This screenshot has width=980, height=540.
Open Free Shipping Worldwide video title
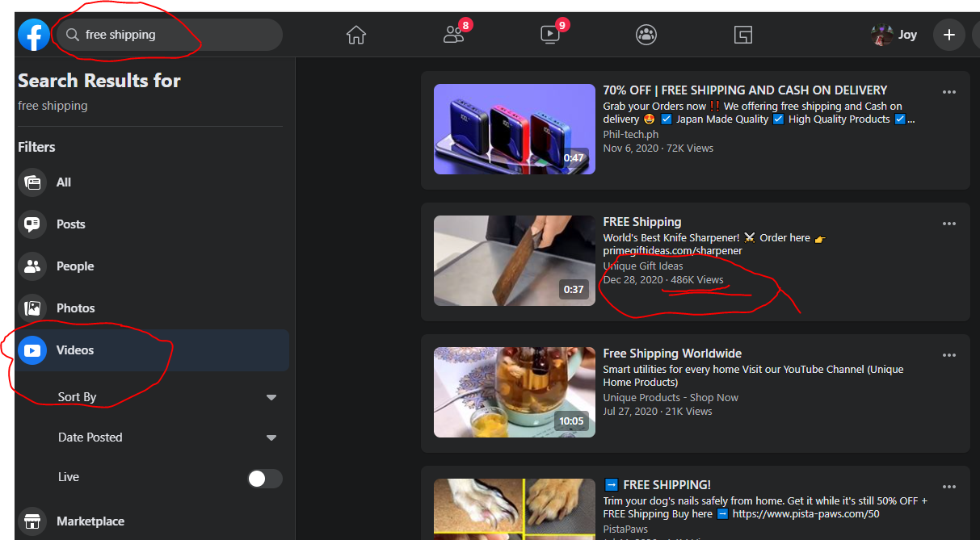pyautogui.click(x=672, y=354)
